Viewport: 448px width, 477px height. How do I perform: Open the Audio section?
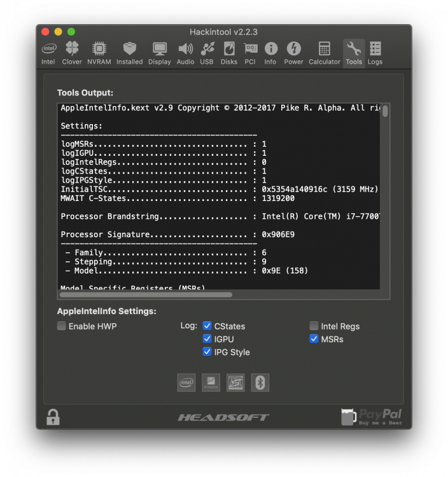pyautogui.click(x=185, y=53)
